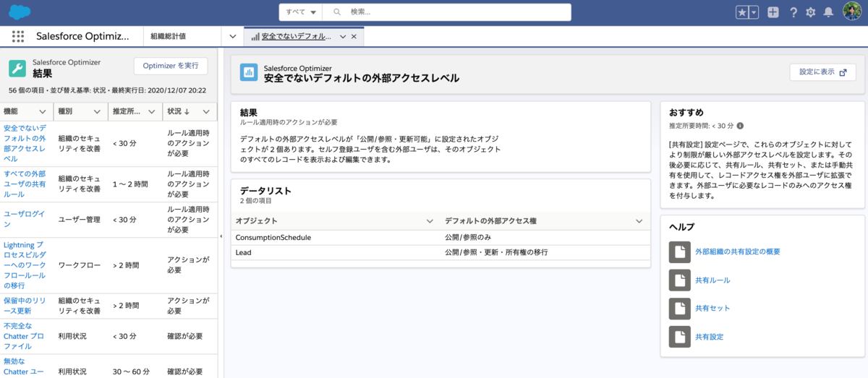The image size is (868, 378).
Task: Select the ワークフロー type cell
Action: pos(80,266)
